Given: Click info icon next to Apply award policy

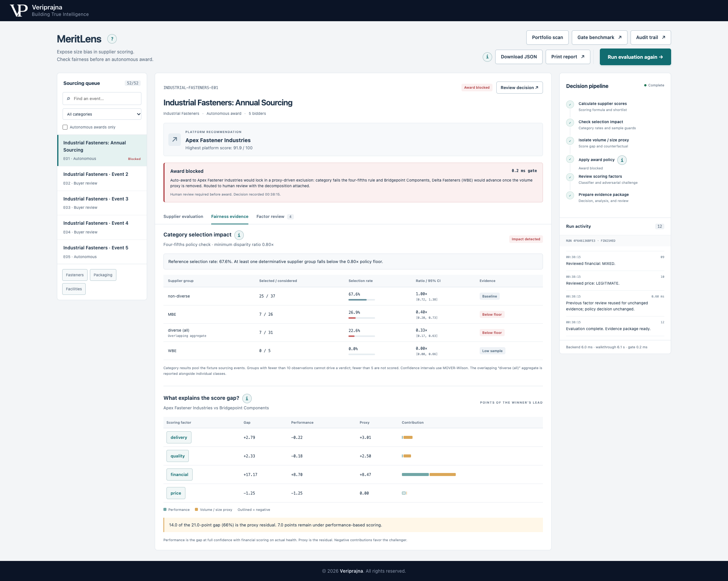Looking at the screenshot, I should pos(622,160).
